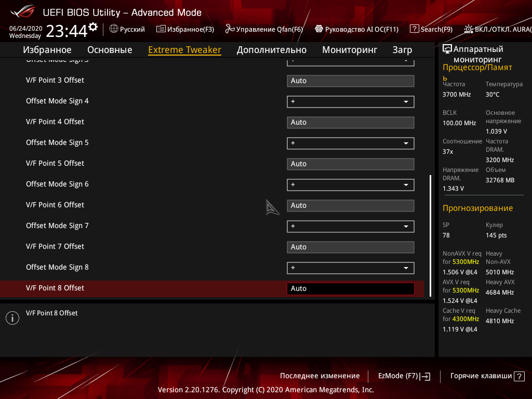Viewport: 532px width, 399px height.
Task: Click the AURA light toggle icon
Action: pyautogui.click(x=469, y=29)
